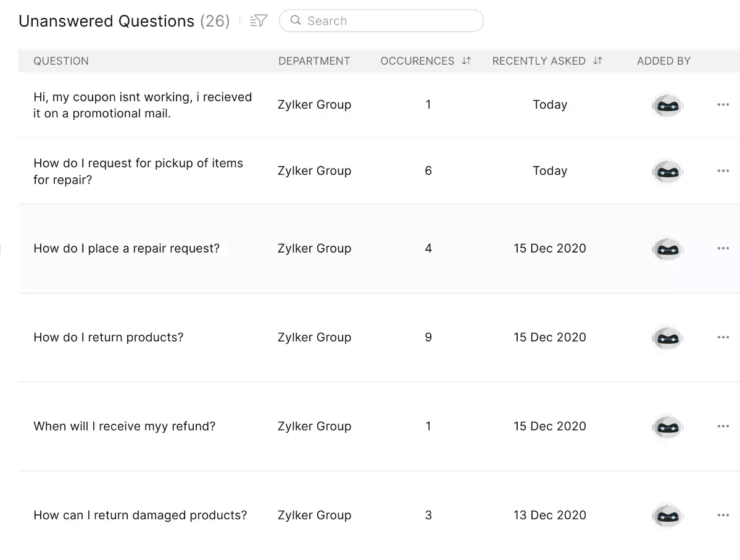Click bot avatar in return products row

(667, 338)
